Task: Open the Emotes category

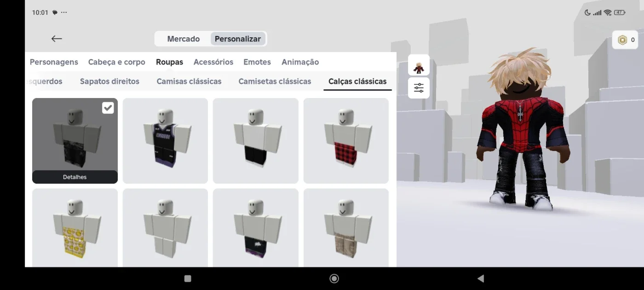Action: pos(257,62)
